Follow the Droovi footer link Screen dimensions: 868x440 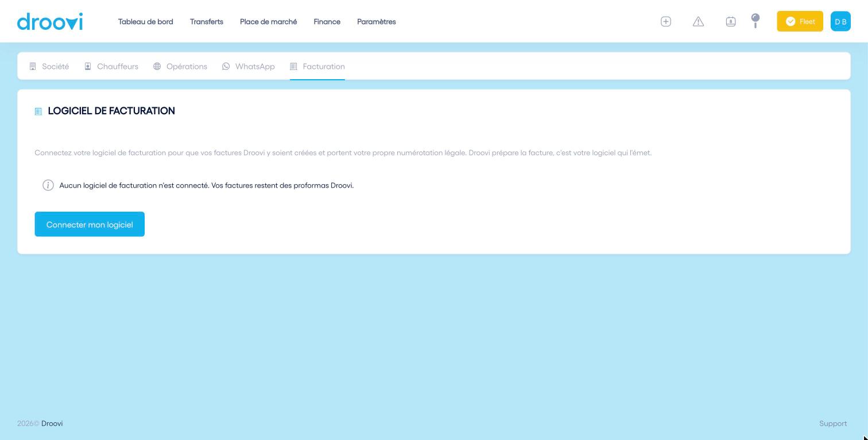(52, 423)
